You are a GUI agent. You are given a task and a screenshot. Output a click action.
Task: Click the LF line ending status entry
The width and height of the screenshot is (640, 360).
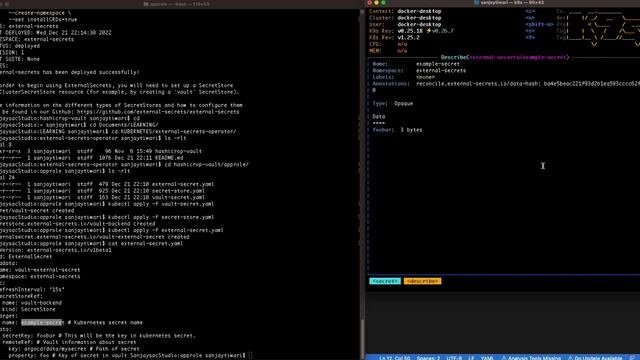click(x=471, y=358)
